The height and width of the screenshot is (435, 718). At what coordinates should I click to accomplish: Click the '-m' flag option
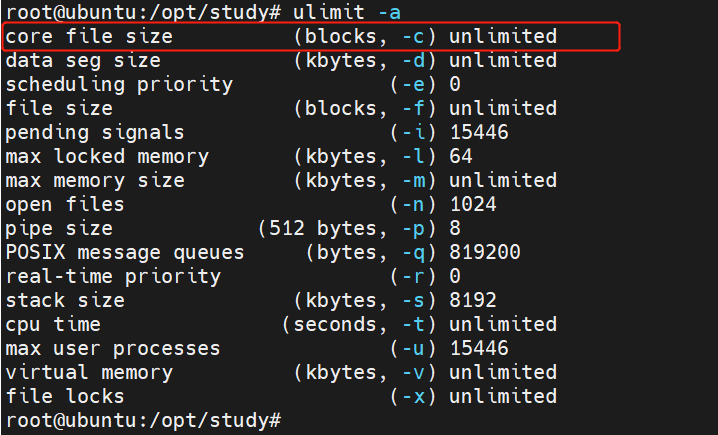pos(413,180)
